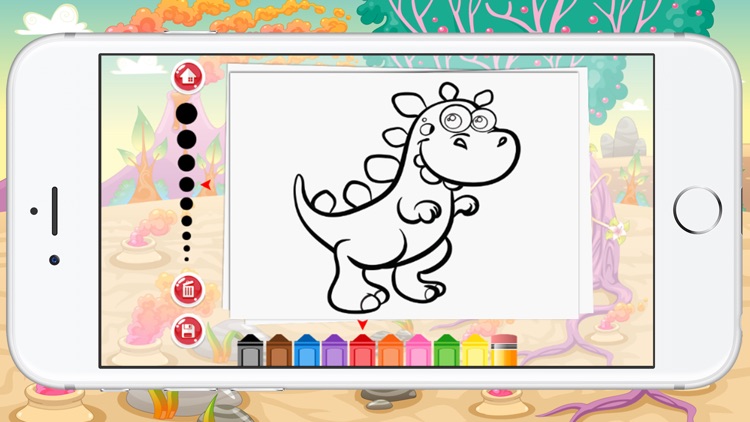750x422 pixels.
Task: Select the green crayon
Action: pyautogui.click(x=446, y=350)
